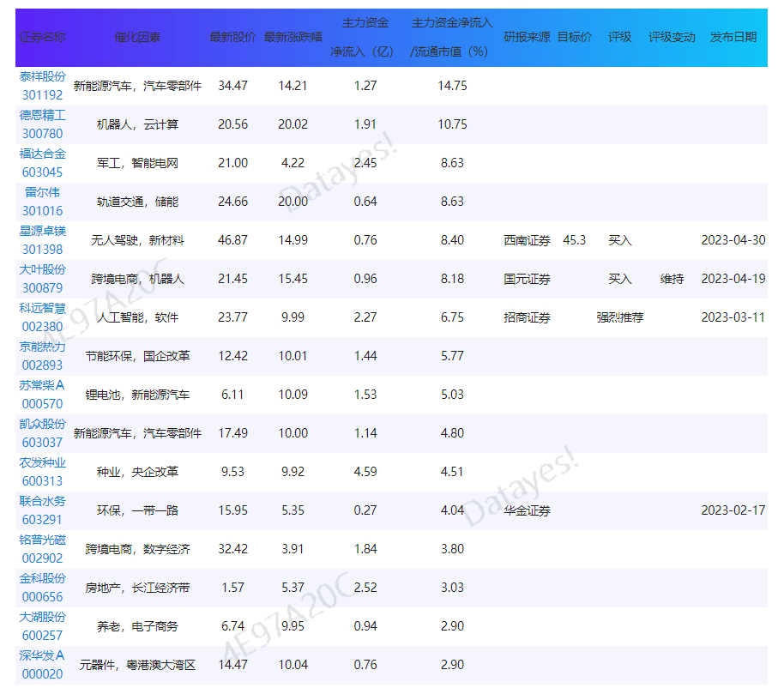
Task: Select 跨境电商，数字经济 catalyst cell
Action: click(137, 549)
